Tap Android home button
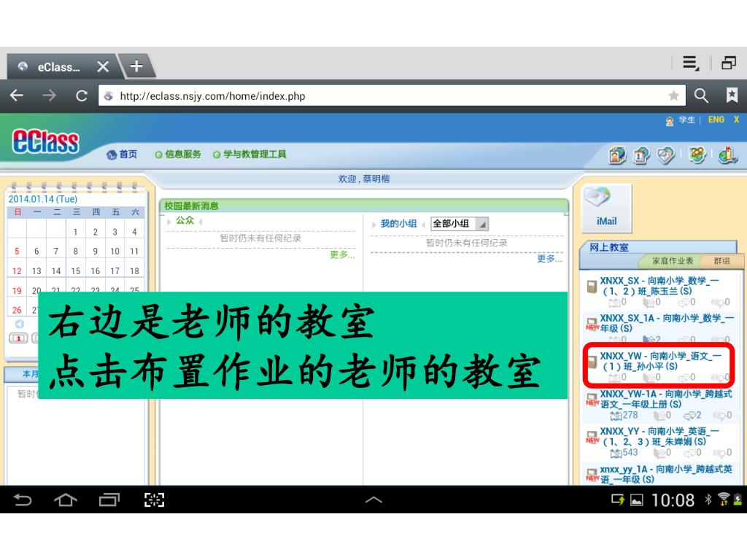The height and width of the screenshot is (560, 747). (x=65, y=500)
